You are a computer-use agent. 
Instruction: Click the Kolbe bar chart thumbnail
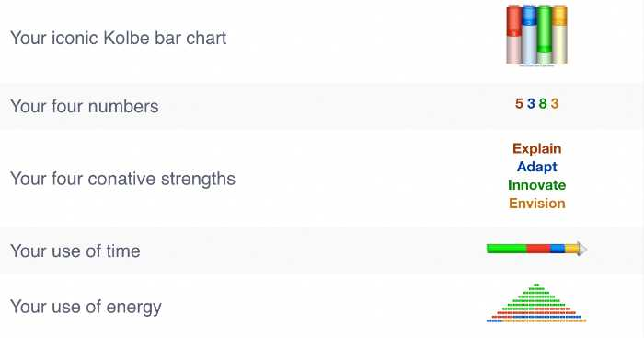coord(536,35)
